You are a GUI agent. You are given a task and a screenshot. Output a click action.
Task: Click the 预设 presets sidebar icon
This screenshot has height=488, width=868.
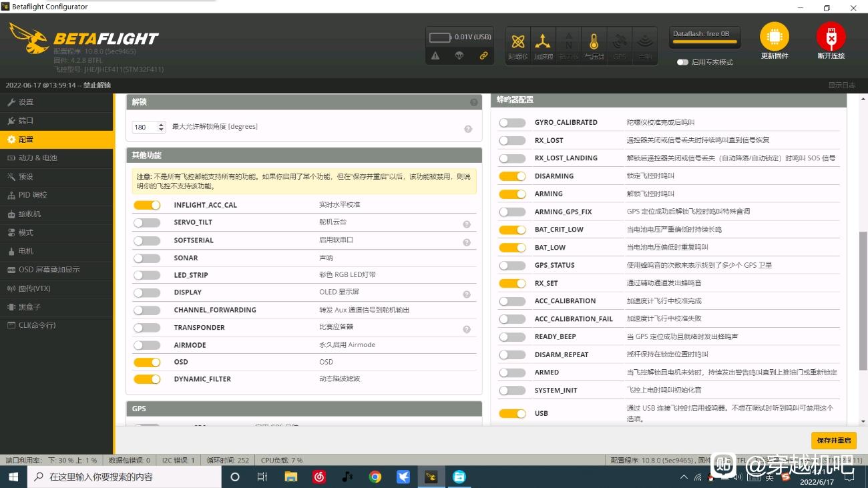11,177
